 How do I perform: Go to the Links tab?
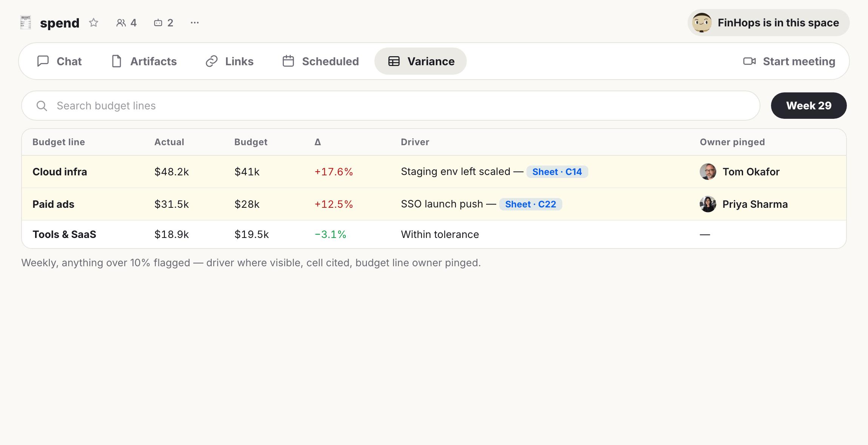click(x=229, y=61)
